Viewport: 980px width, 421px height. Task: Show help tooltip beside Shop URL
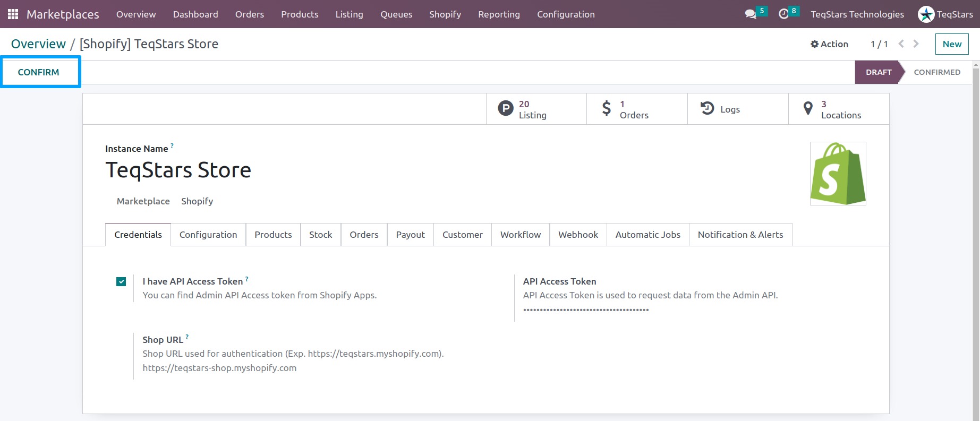(187, 337)
